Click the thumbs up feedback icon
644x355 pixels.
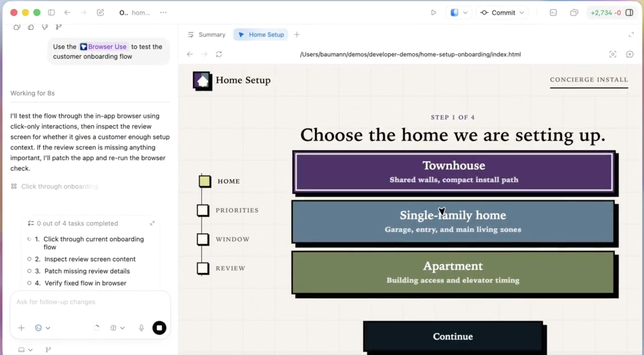31,27
